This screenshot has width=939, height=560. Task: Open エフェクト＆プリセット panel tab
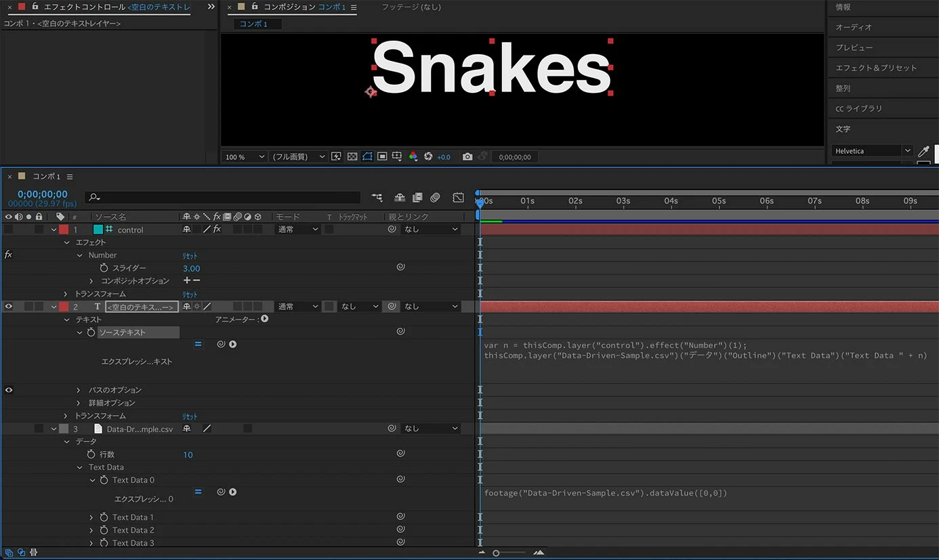876,68
